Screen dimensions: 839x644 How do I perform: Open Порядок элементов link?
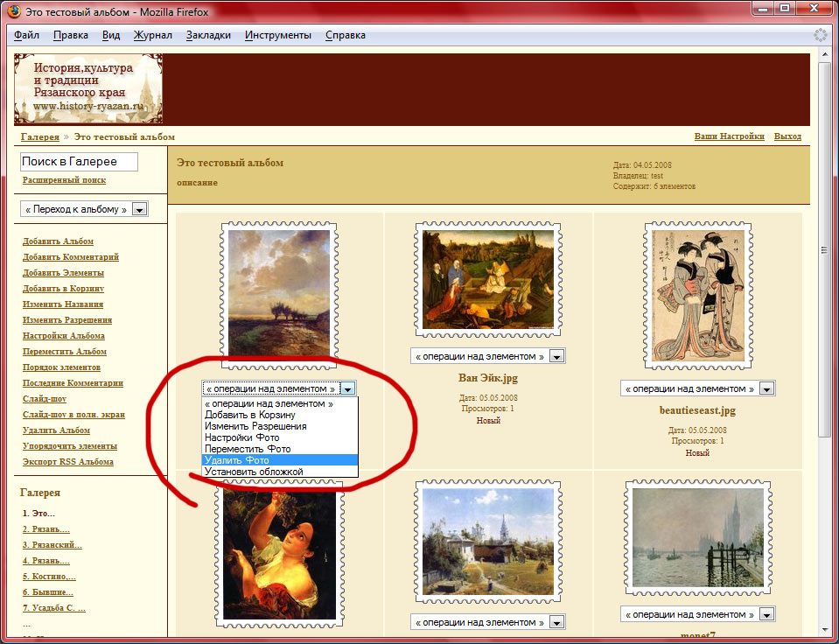[61, 367]
